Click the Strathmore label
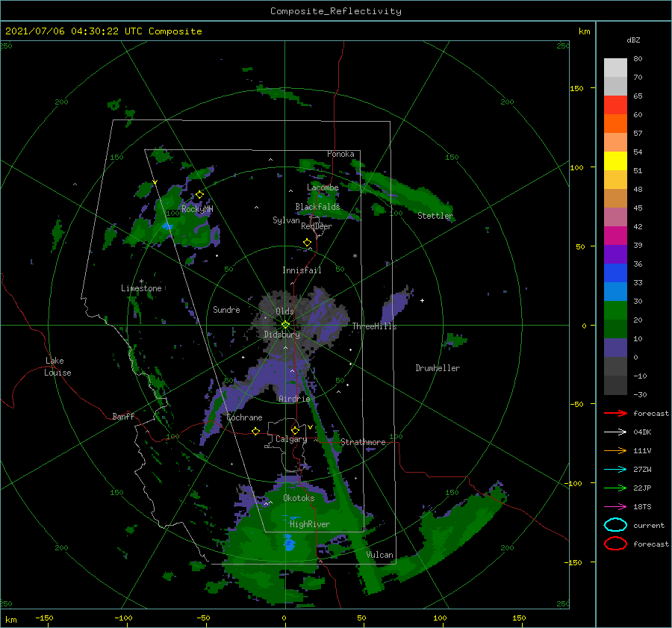Screen dimensions: 672x628 point(363,442)
